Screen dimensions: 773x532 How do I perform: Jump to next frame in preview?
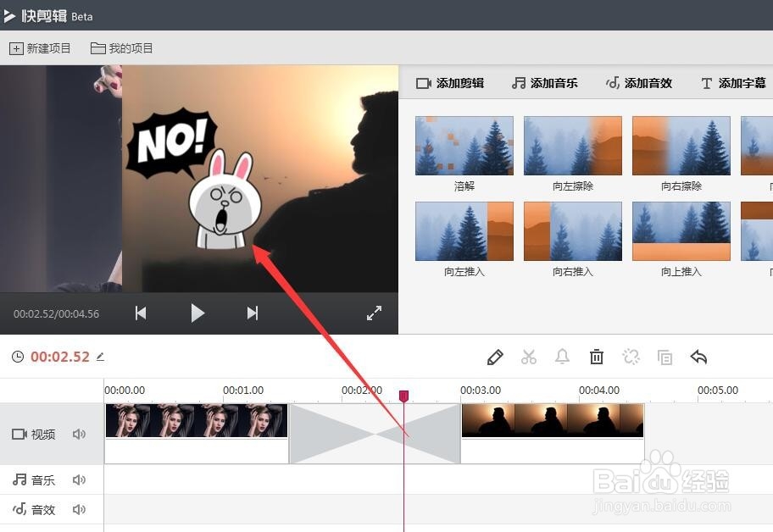[253, 313]
